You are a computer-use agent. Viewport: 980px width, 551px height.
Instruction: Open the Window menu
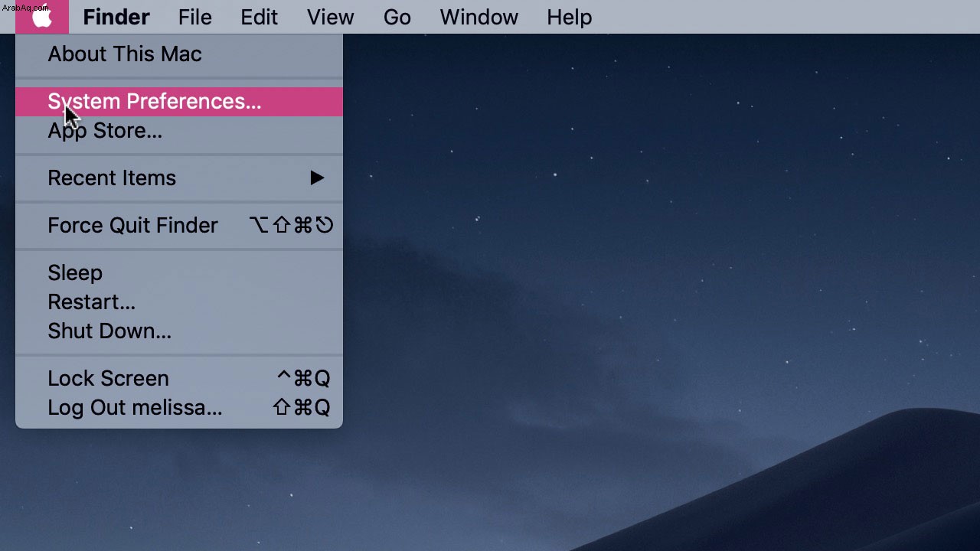pos(479,17)
